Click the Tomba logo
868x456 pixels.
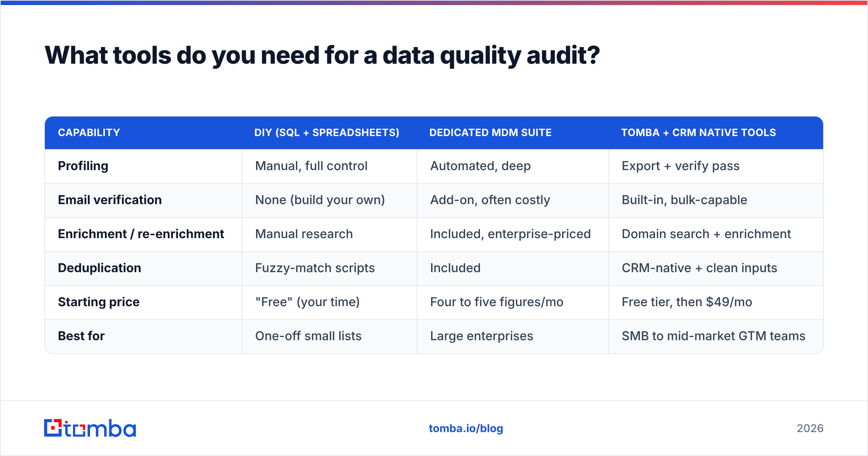pyautogui.click(x=90, y=428)
